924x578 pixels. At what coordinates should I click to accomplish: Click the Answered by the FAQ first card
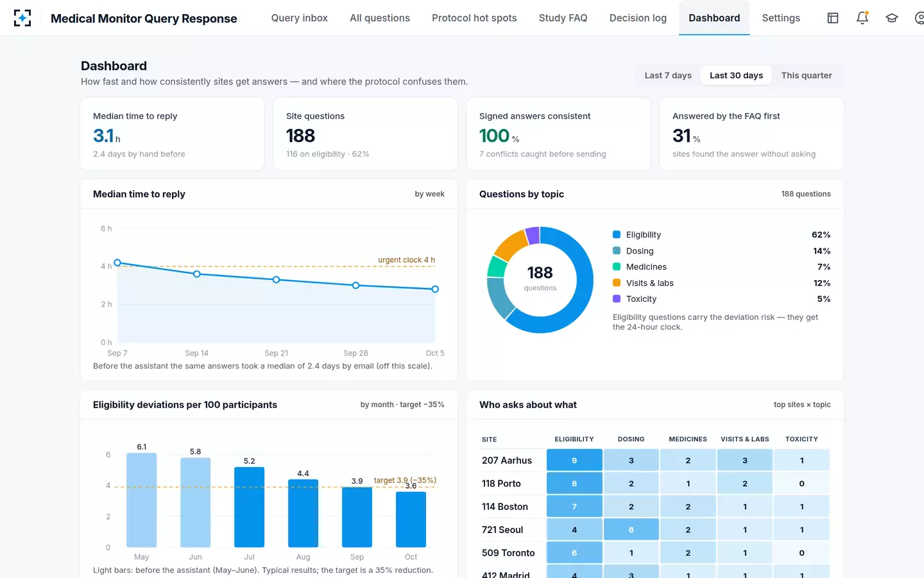[x=751, y=134]
